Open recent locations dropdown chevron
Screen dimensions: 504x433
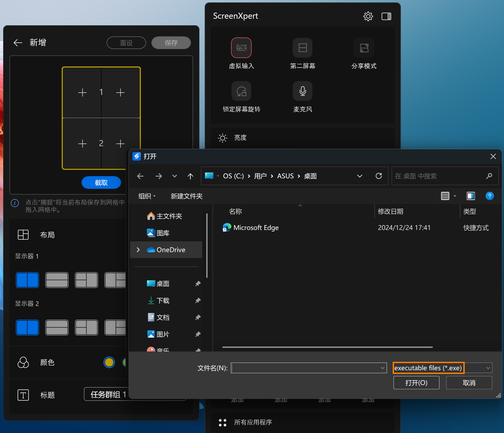tap(174, 176)
